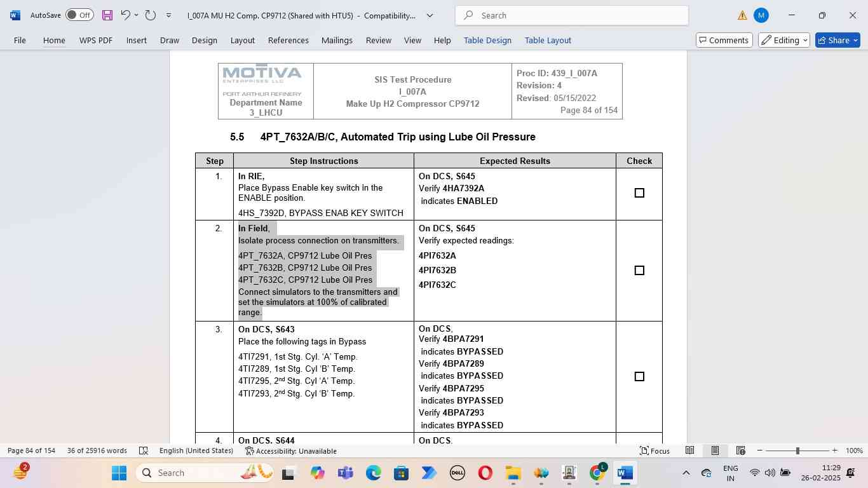Screen dimensions: 868x488
Task: Open Task View from taskbar
Action: [288, 473]
